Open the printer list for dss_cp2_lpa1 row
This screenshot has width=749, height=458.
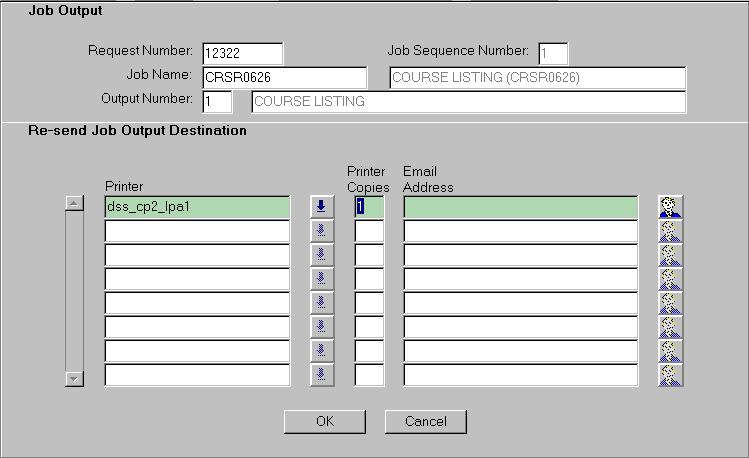321,207
